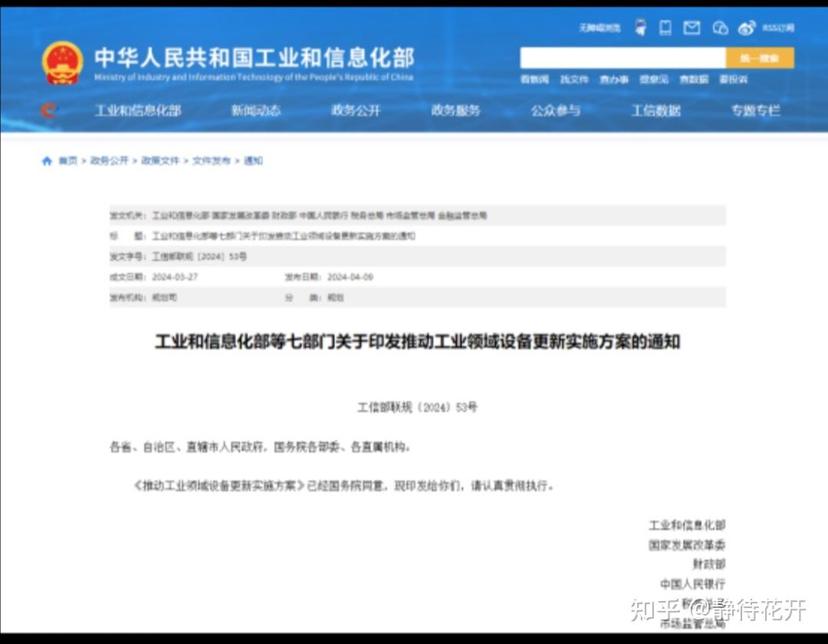
Task: Click the 发文机关 row in metadata table
Action: (417, 215)
